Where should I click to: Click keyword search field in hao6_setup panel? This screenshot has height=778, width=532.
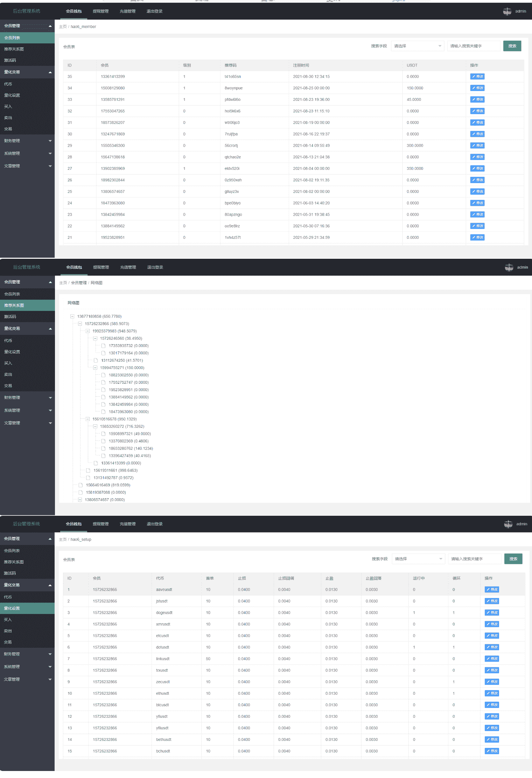point(475,559)
